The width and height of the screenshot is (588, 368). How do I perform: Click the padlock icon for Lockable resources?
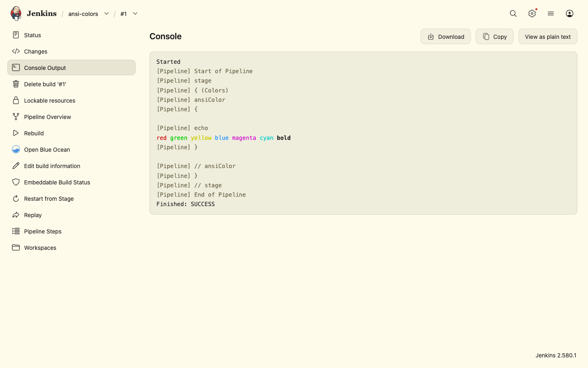16,100
